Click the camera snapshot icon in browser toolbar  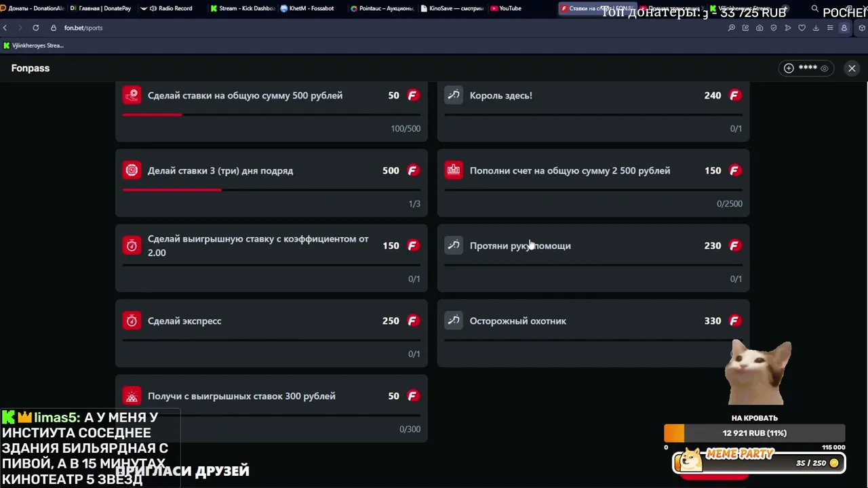click(x=759, y=28)
